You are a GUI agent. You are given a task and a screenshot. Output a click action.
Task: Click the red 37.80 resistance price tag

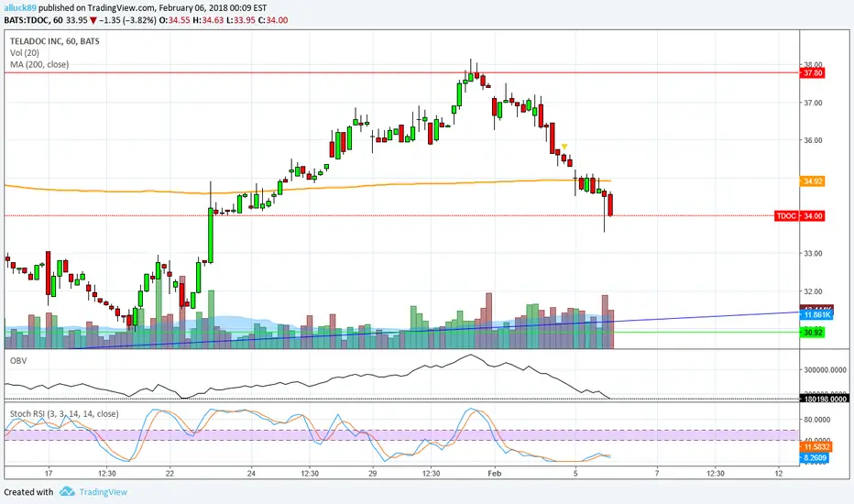coord(812,73)
